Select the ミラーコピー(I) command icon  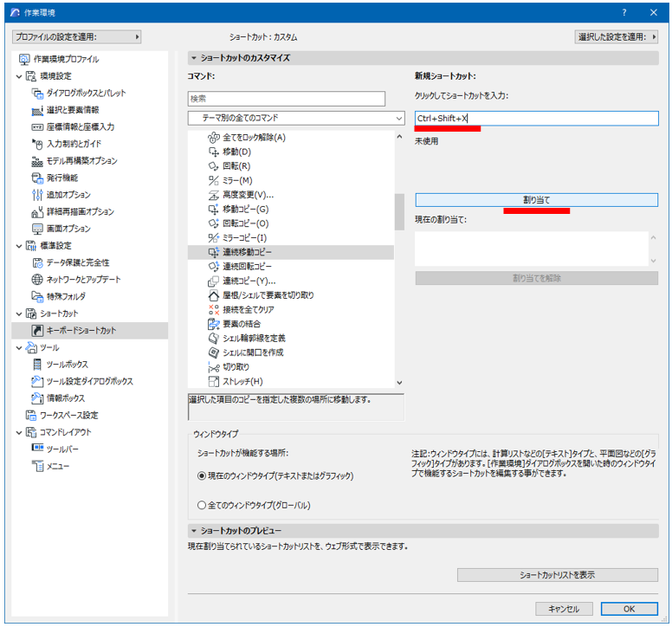pyautogui.click(x=213, y=238)
